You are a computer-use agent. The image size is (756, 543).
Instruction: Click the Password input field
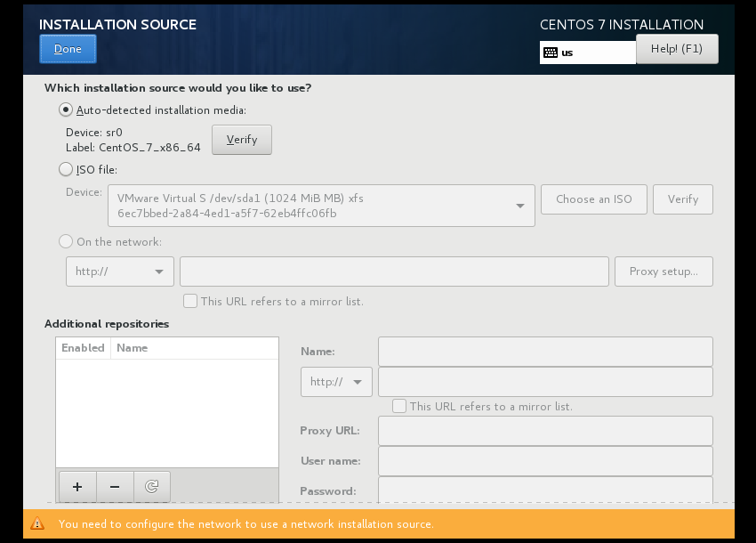click(x=545, y=490)
